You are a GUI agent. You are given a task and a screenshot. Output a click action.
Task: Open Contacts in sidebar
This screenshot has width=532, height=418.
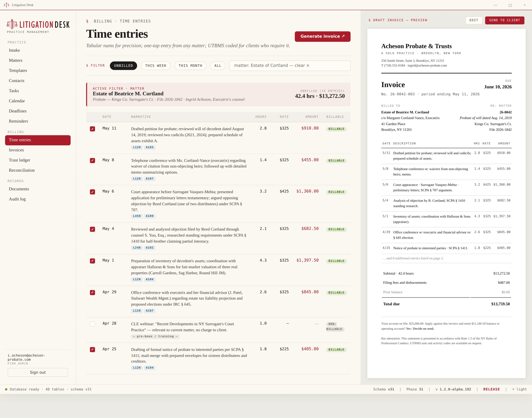[x=38, y=80]
